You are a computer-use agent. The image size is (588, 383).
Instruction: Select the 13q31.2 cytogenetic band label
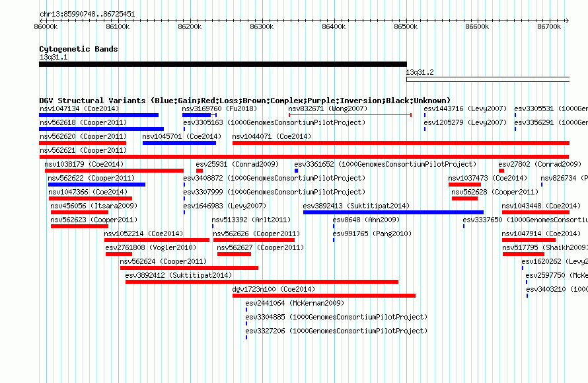(420, 72)
